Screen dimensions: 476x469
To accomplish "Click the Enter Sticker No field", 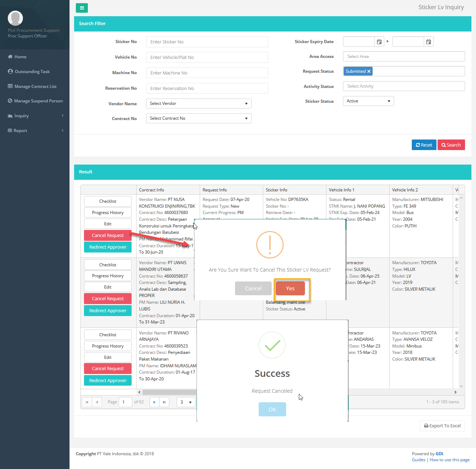I will [207, 42].
